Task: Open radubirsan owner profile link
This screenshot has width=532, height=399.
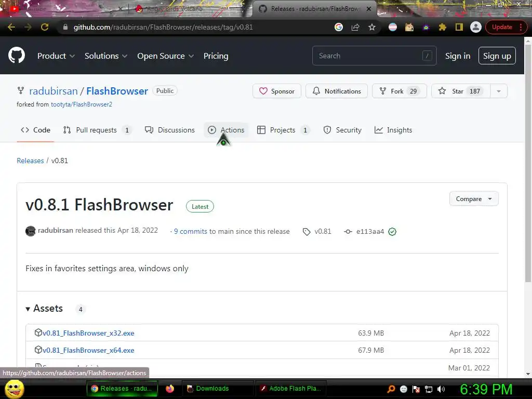Action: (54, 91)
